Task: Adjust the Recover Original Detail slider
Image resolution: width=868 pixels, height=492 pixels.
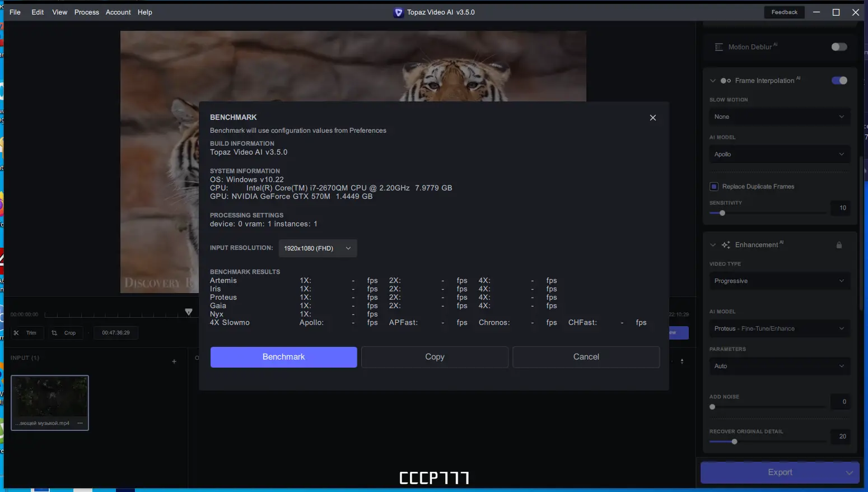Action: click(767, 442)
